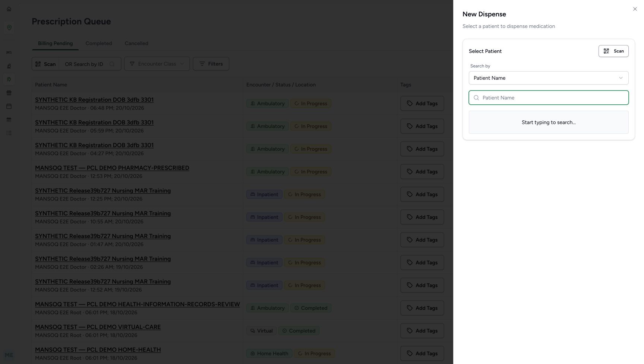Image resolution: width=644 pixels, height=364 pixels.
Task: Add Tags for VIRTUAL-CARE row
Action: [422, 331]
